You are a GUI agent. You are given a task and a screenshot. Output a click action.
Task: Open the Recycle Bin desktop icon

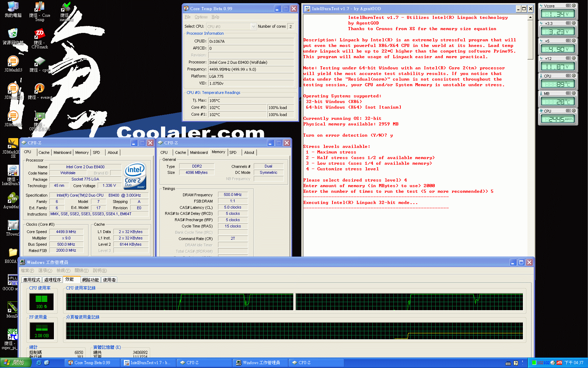(13, 36)
